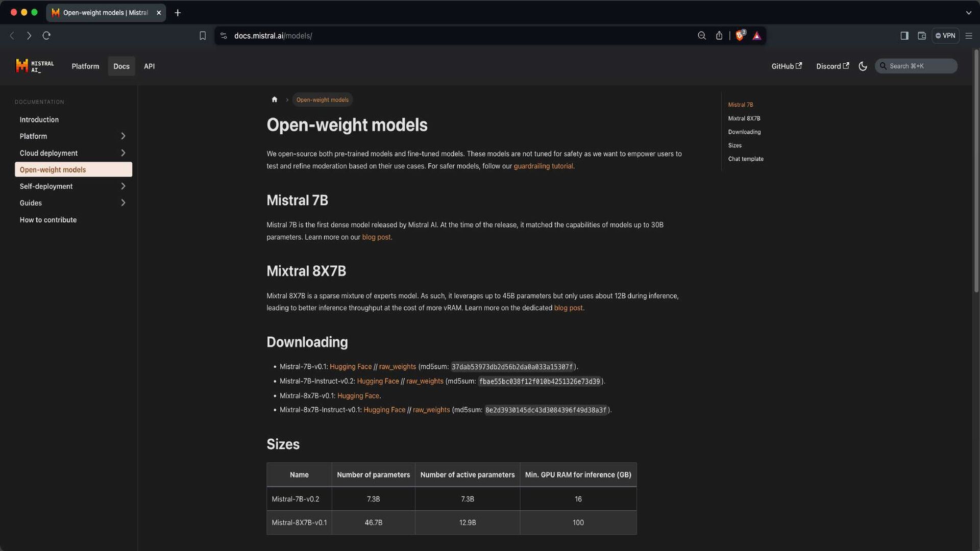Expand the Platform sidebar chevron
This screenshot has width=980, height=551.
coord(123,136)
